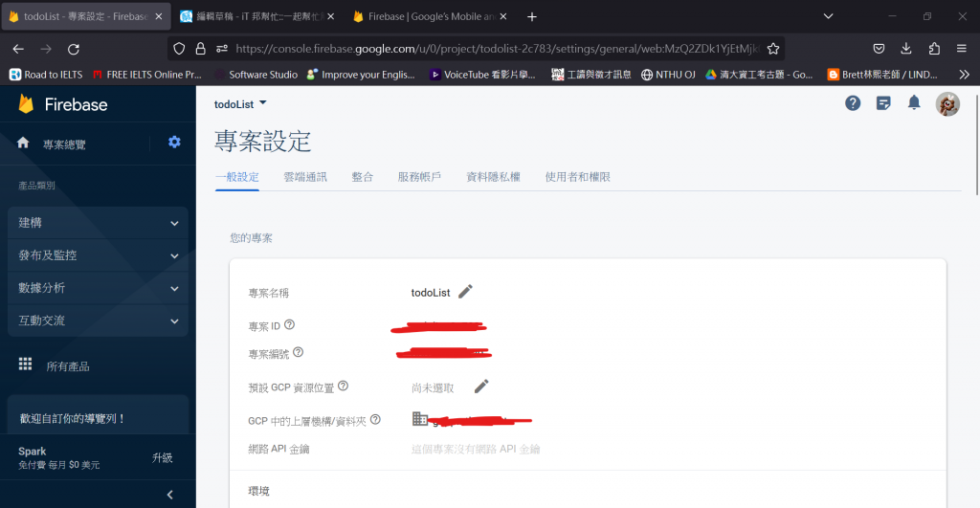Expand the 發布及監控 category
The image size is (980, 508).
[99, 255]
